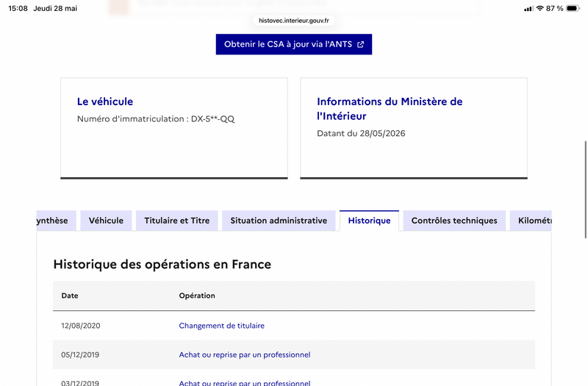
Task: Switch to Titulaire et Titre tab
Action: tap(177, 221)
